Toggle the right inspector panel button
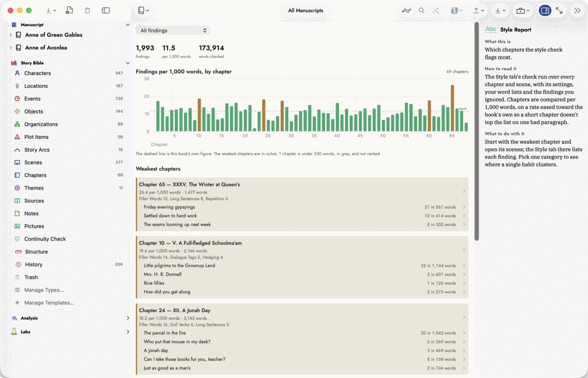 click(545, 10)
